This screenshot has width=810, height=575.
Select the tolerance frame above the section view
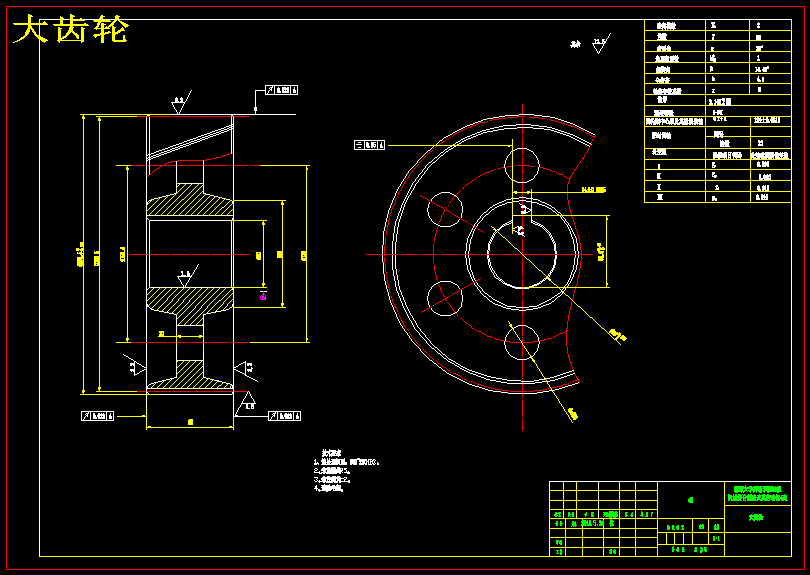coord(282,90)
